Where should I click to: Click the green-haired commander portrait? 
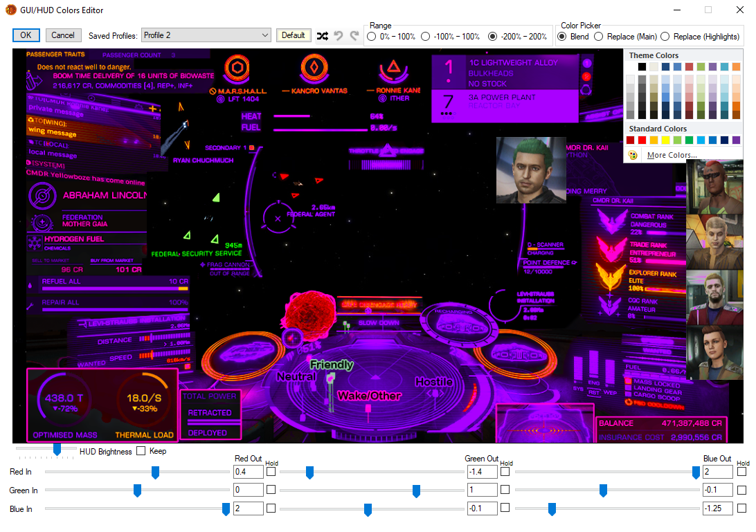pyautogui.click(x=531, y=169)
